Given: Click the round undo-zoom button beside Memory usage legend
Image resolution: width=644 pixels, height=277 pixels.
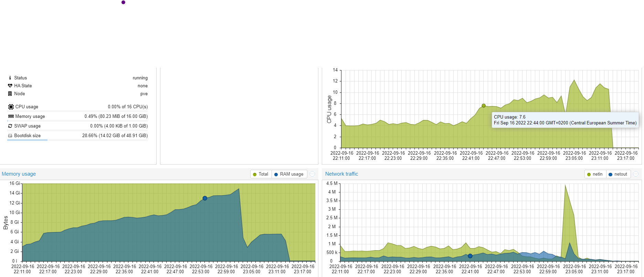Looking at the screenshot, I should tap(312, 174).
